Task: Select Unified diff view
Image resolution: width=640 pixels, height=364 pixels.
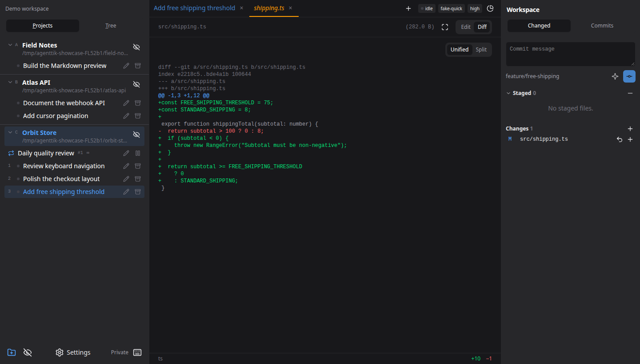Action: [x=460, y=50]
